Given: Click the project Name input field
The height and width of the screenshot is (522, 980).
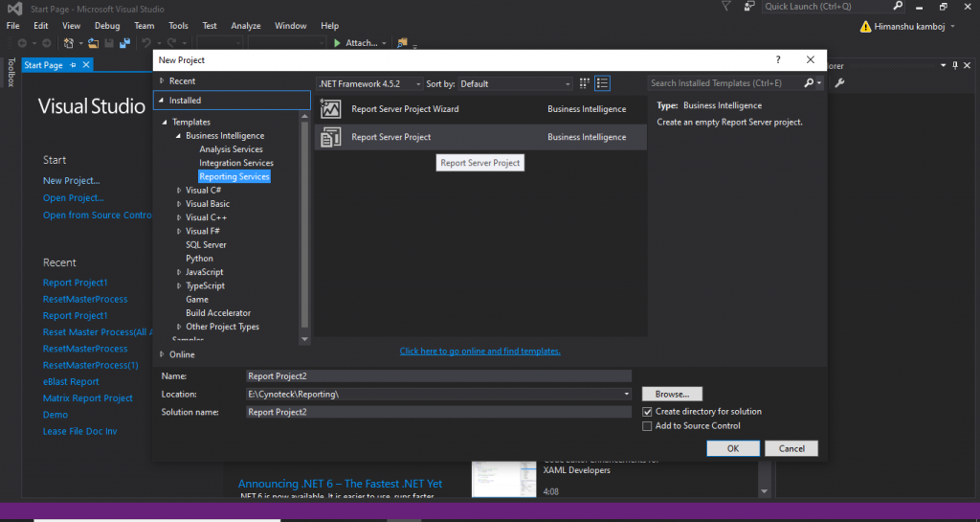Looking at the screenshot, I should 438,376.
